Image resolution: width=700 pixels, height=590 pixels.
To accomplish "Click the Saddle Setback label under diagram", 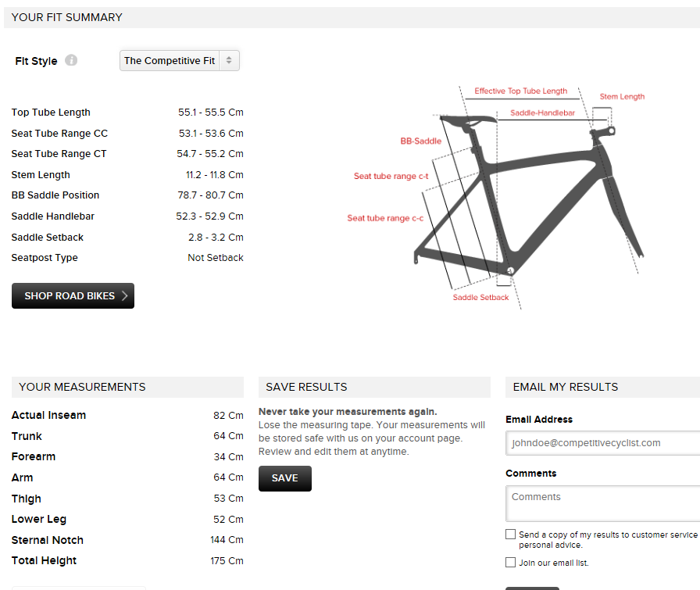I will (x=480, y=298).
